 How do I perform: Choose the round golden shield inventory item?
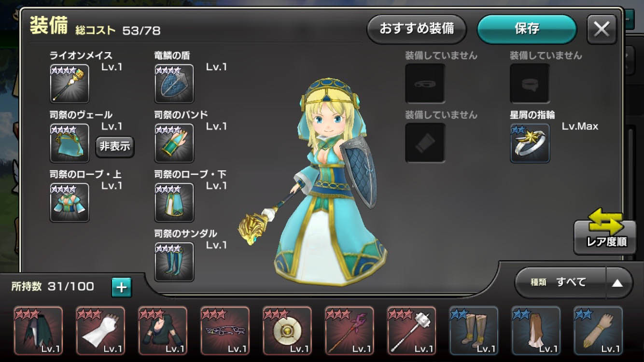pyautogui.click(x=287, y=331)
